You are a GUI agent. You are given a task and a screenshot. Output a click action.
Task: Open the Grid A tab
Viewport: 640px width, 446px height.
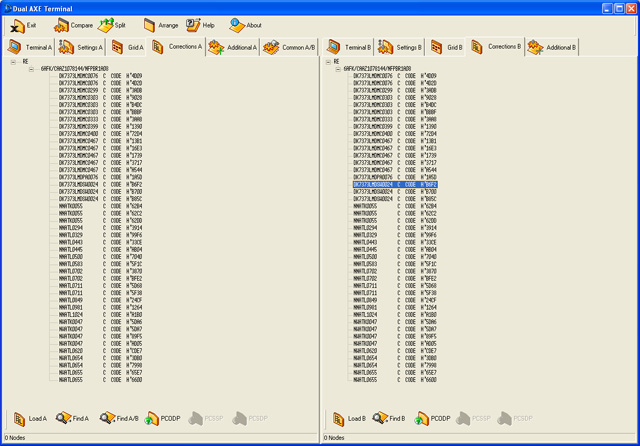pos(128,47)
